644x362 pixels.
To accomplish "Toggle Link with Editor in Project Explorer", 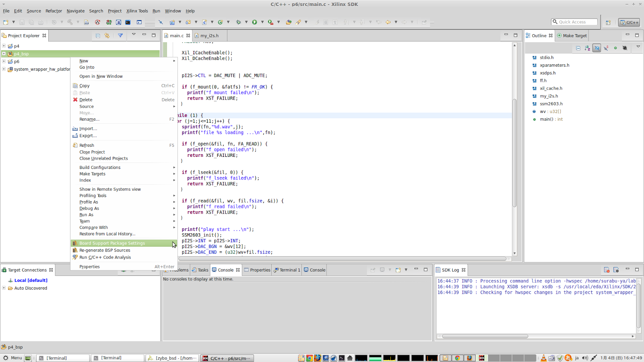I will tap(107, 35).
